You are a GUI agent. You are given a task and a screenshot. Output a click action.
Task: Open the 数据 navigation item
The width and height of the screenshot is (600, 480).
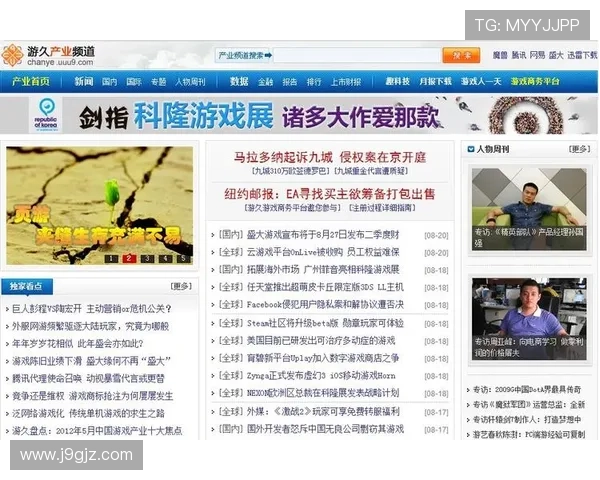239,82
